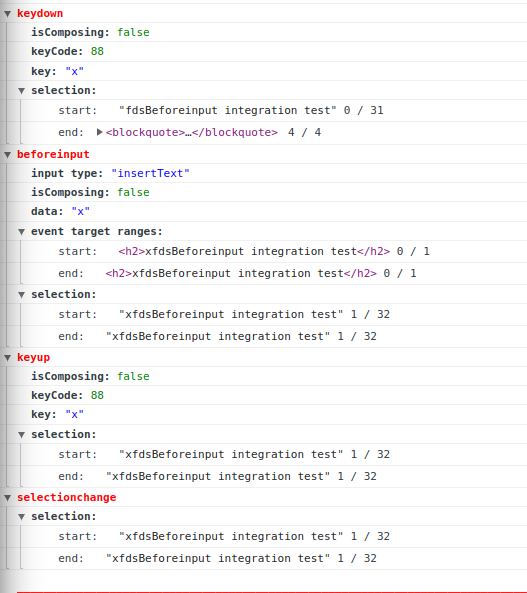527x593 pixels.
Task: Click keyCode 88 value under keydown
Action: 97,51
